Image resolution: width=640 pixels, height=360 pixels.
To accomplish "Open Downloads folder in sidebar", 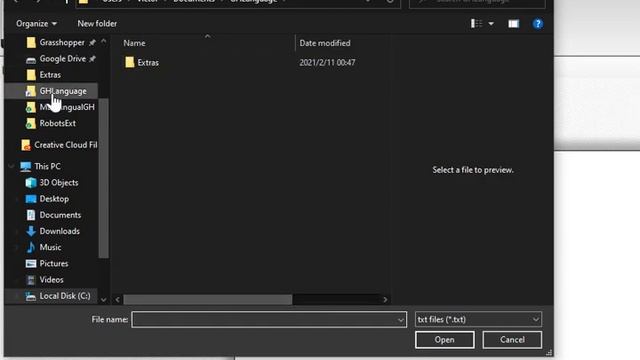I will click(60, 231).
